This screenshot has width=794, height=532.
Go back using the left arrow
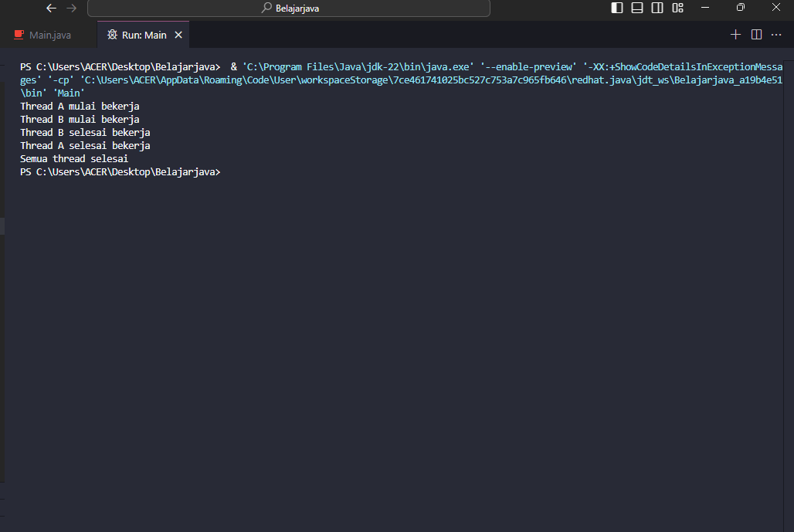tap(51, 8)
